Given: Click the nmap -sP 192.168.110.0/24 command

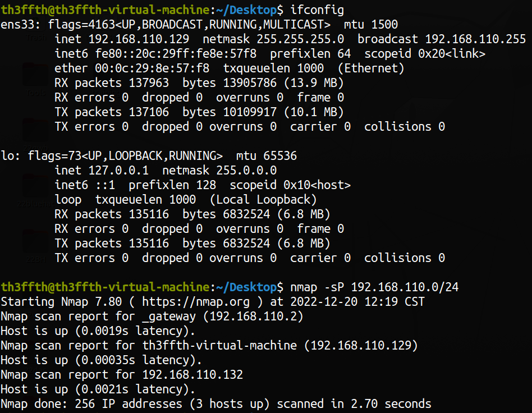Looking at the screenshot, I should (374, 287).
